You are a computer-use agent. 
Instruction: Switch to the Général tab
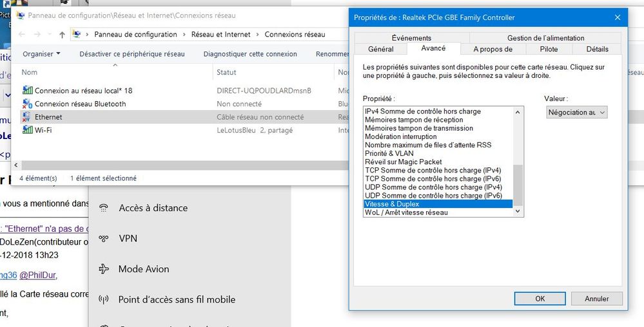pos(380,49)
